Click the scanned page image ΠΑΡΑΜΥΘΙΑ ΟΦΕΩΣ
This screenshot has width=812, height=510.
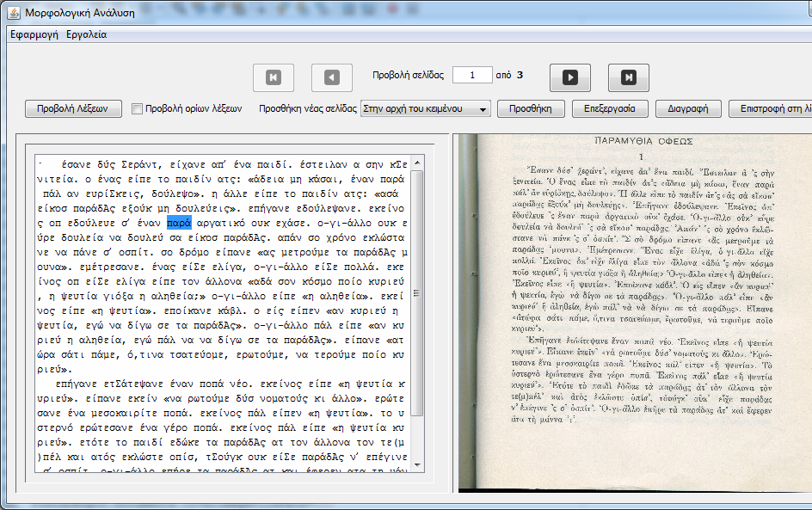coord(635,313)
